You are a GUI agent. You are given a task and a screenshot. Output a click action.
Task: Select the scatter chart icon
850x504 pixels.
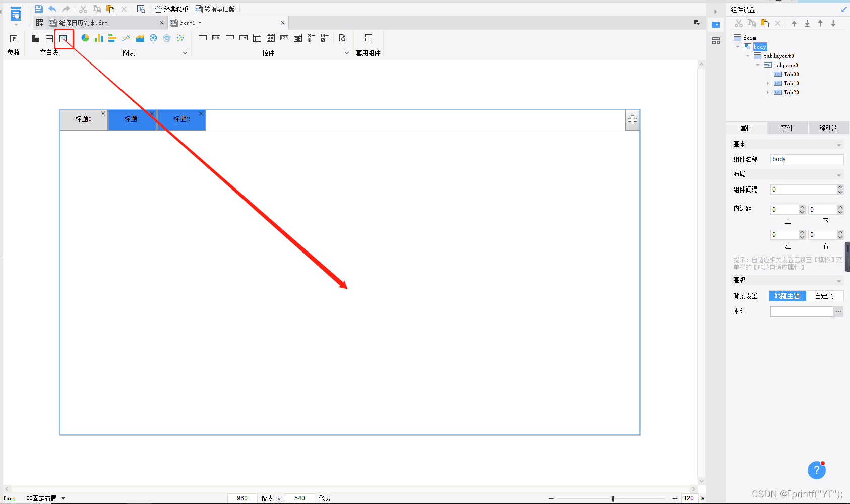[x=180, y=38]
